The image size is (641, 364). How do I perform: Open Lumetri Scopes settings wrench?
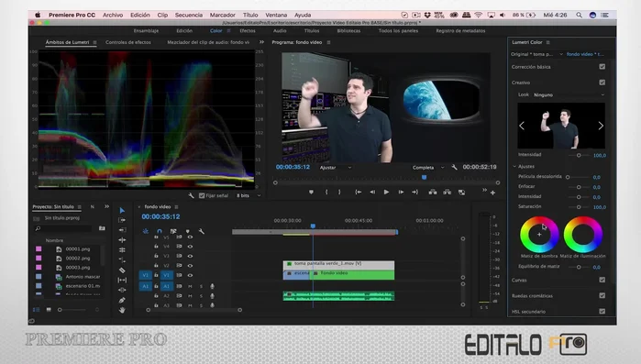191,195
